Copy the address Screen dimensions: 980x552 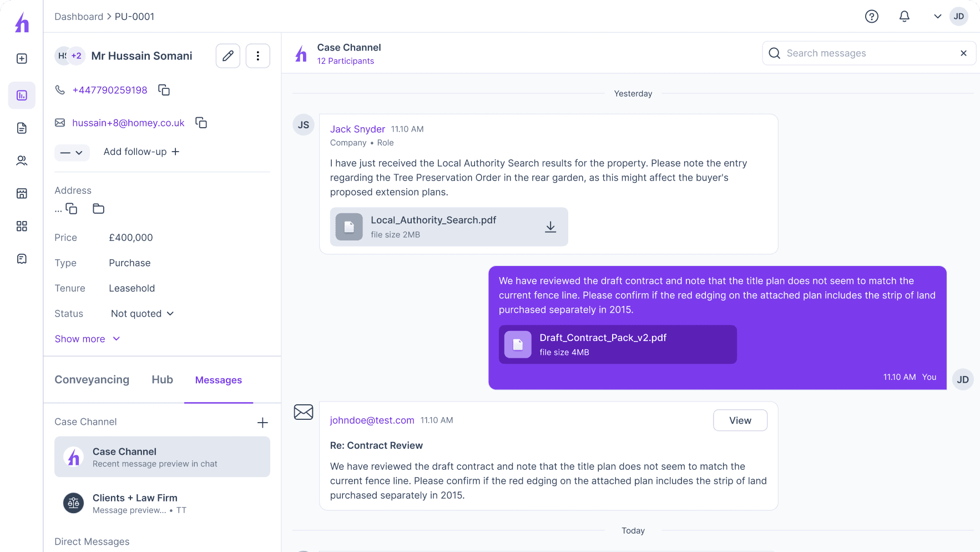click(x=72, y=209)
